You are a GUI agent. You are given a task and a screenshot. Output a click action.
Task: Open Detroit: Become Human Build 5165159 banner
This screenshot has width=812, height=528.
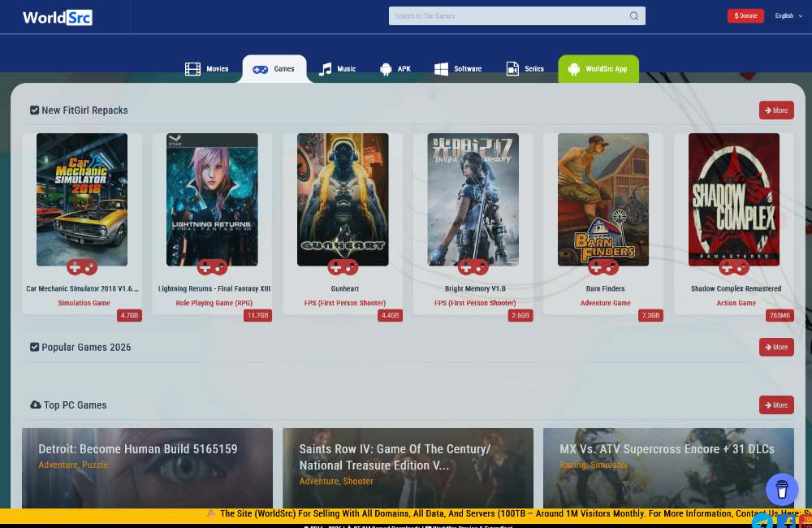(x=147, y=468)
